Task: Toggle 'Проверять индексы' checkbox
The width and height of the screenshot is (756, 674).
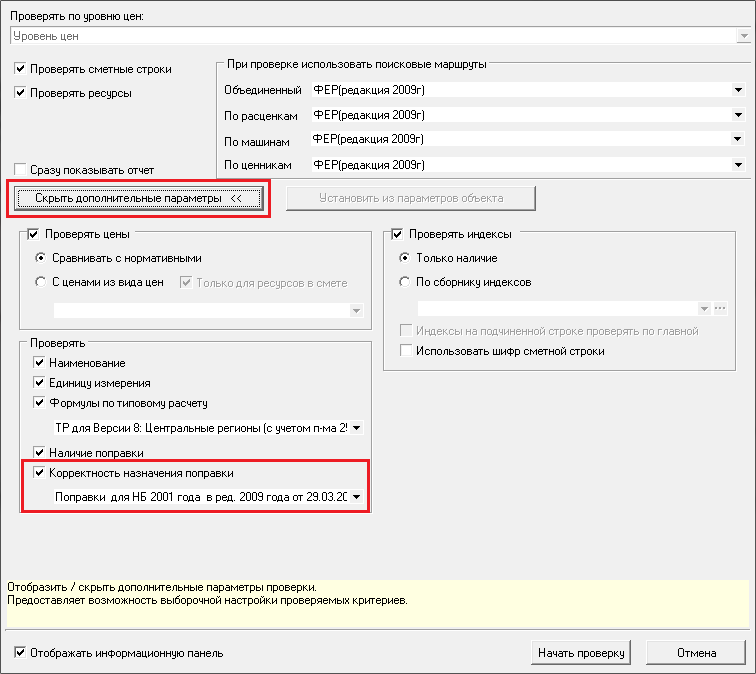Action: [397, 235]
